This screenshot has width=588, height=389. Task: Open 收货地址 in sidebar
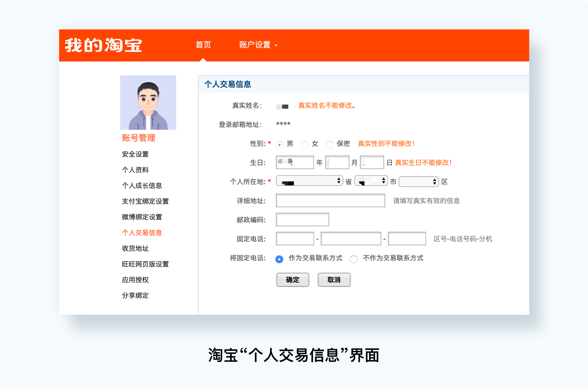click(x=135, y=248)
